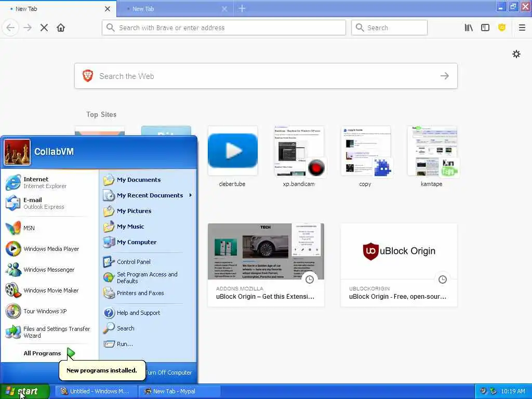Viewport: 532px width, 399px height.
Task: Open the addons.mozilla uBlock Origin highlight card
Action: pyautogui.click(x=266, y=265)
